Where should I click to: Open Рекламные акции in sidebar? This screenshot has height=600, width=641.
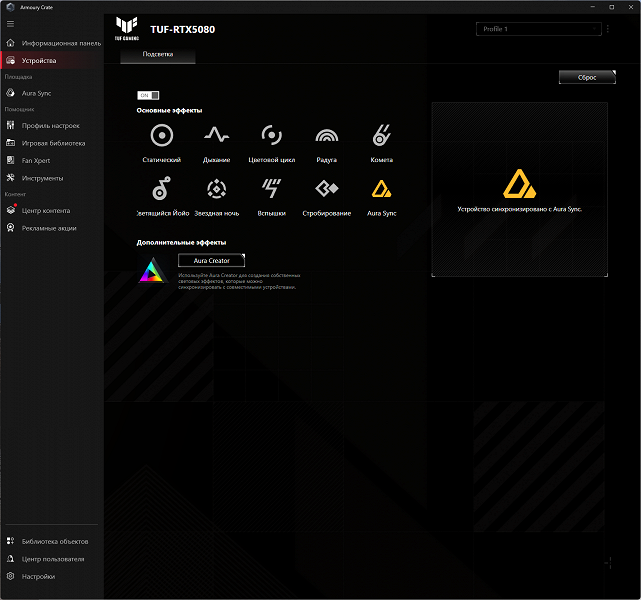click(x=52, y=228)
